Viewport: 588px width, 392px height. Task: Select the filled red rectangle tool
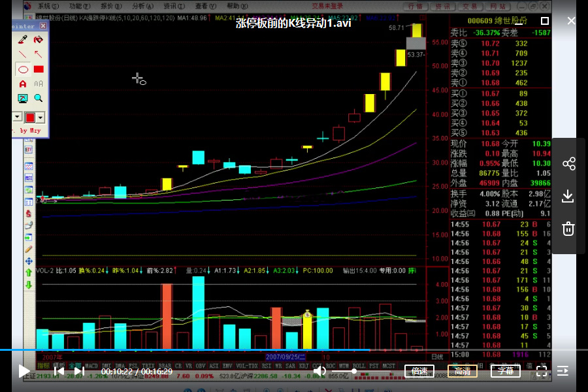(39, 69)
